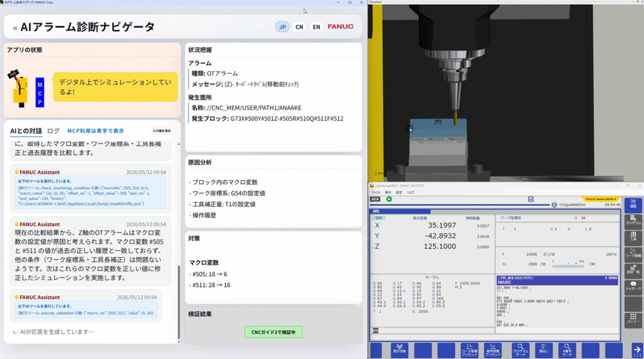This screenshot has width=644, height=359.
Task: Click the ワーク座標プリセット soft key
Action: click(469, 350)
